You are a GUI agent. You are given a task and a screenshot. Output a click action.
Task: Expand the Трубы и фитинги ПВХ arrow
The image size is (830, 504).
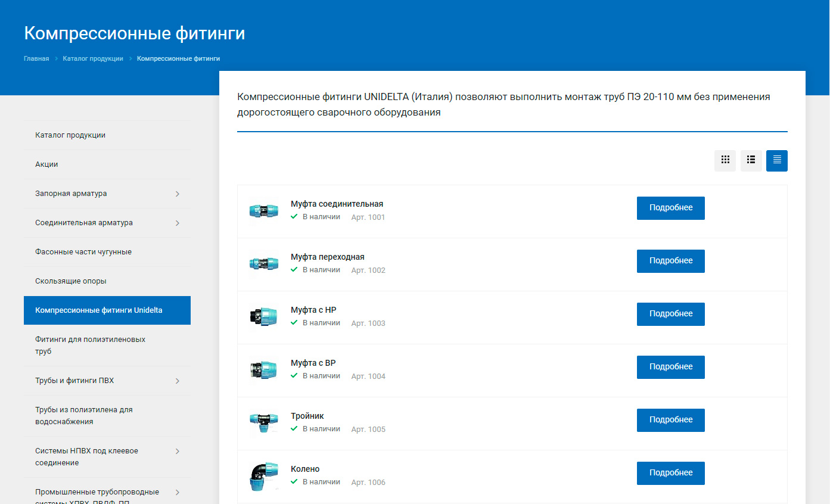(178, 381)
